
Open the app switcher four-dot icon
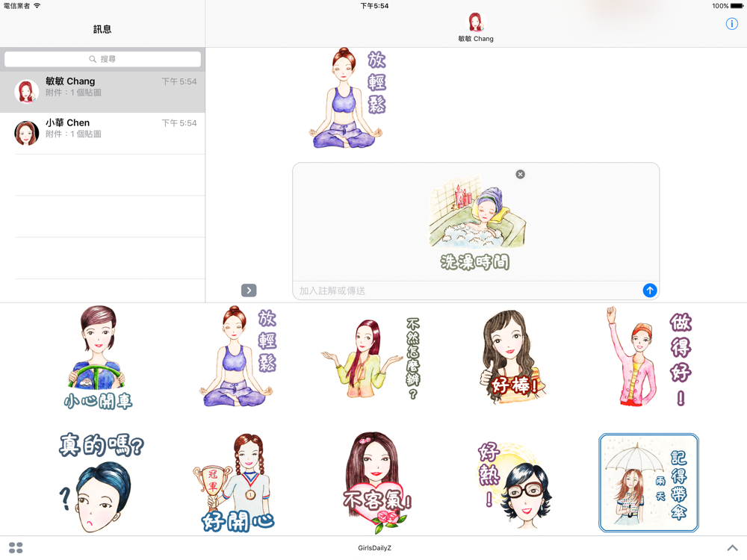(x=16, y=547)
